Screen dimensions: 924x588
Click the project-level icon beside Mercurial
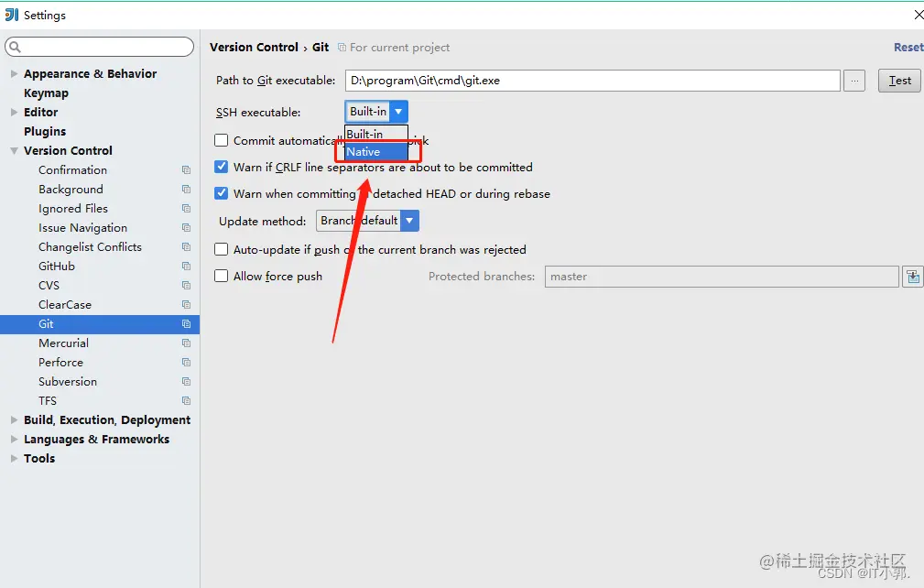[186, 343]
